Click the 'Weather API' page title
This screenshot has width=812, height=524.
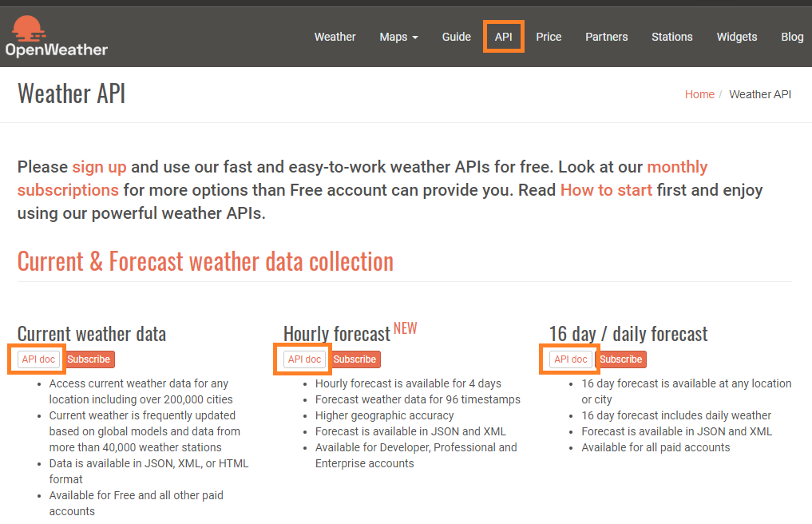72,93
